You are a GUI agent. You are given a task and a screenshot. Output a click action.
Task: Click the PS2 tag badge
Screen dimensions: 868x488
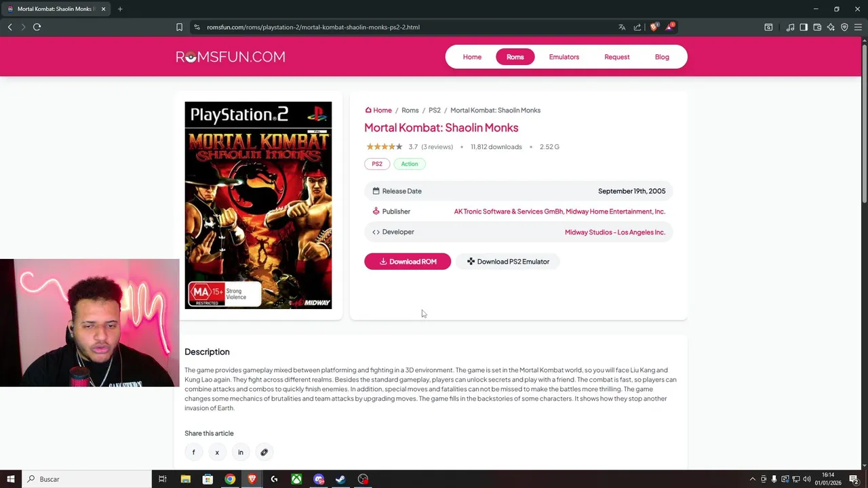coord(377,164)
